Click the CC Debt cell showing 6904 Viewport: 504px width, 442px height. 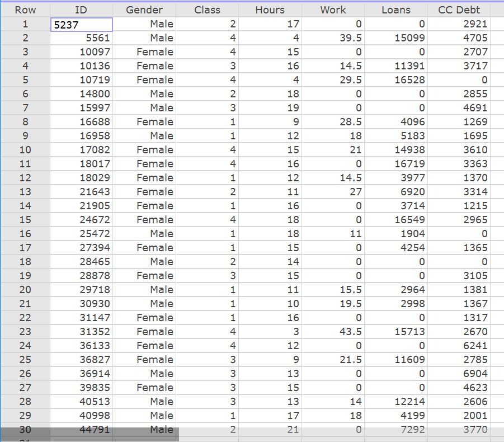click(459, 374)
